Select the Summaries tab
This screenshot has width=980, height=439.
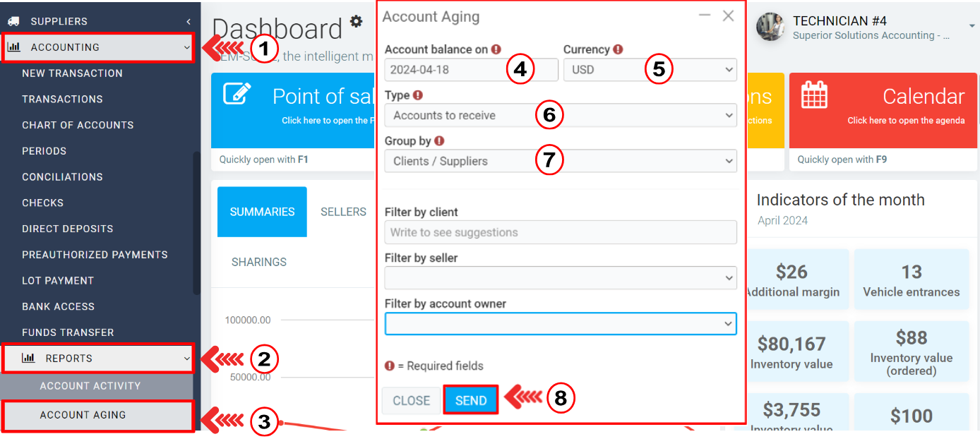point(262,212)
